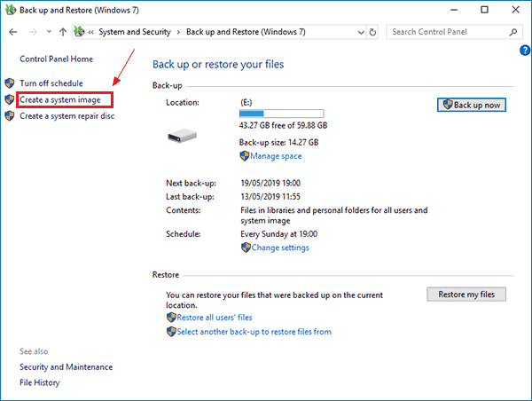This screenshot has width=532, height=401.
Task: Open Security and Maintenance link
Action: [x=66, y=367]
